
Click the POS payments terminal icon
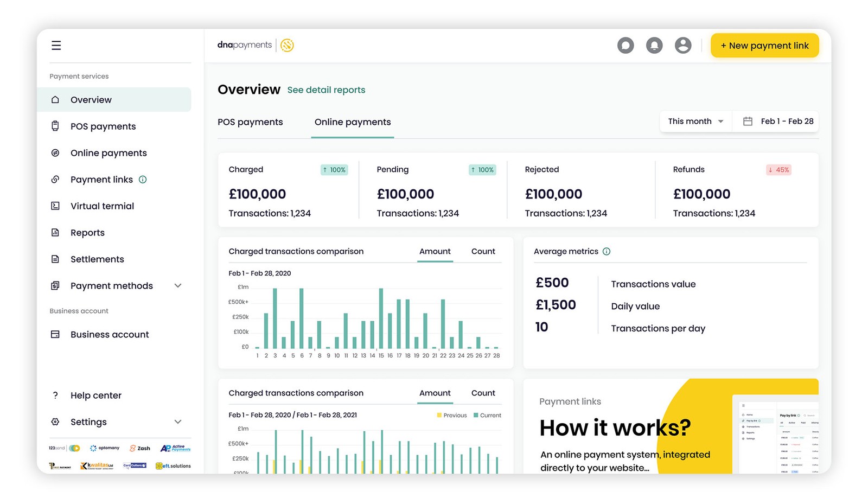[x=55, y=126]
